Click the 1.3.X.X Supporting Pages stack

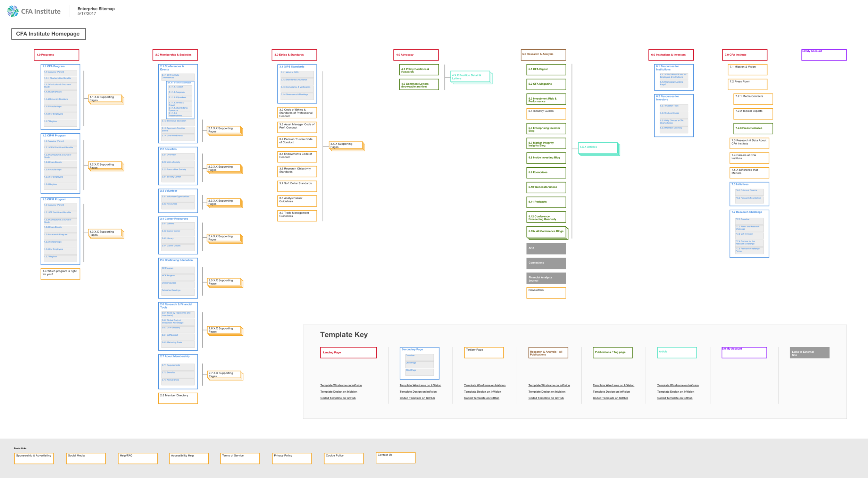(x=106, y=234)
